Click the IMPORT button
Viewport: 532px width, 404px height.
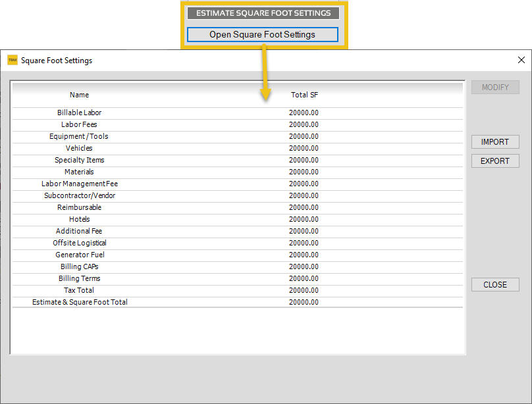tap(495, 142)
